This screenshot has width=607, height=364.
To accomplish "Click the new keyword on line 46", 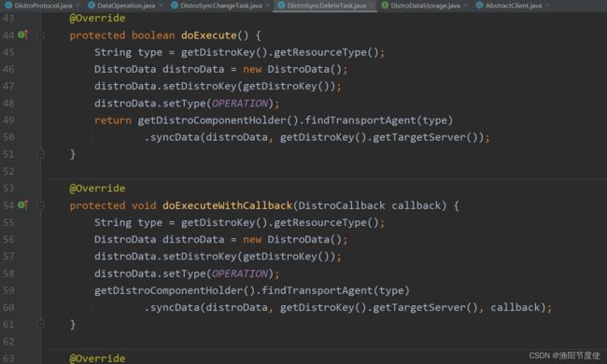I will pyautogui.click(x=252, y=69).
